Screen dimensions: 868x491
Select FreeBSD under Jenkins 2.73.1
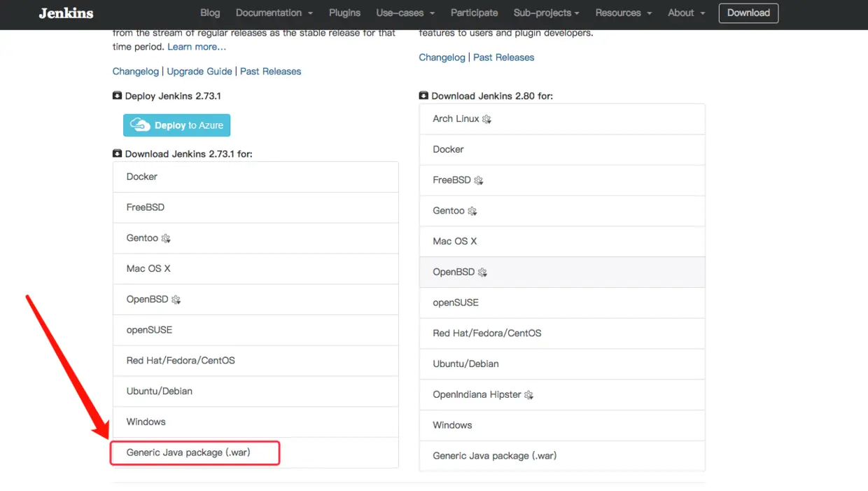pyautogui.click(x=255, y=208)
